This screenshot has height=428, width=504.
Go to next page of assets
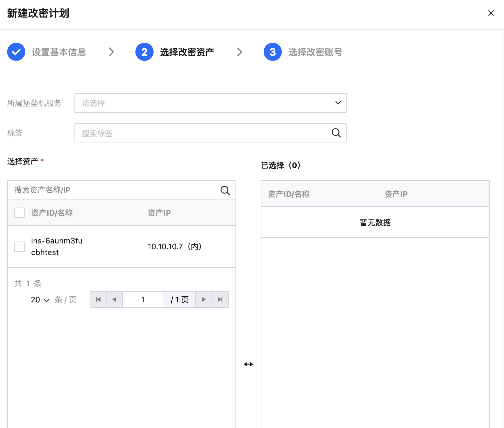[x=204, y=299]
